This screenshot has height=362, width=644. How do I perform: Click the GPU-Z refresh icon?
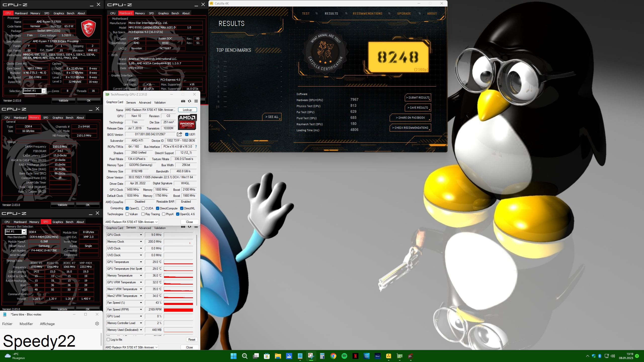click(x=190, y=101)
